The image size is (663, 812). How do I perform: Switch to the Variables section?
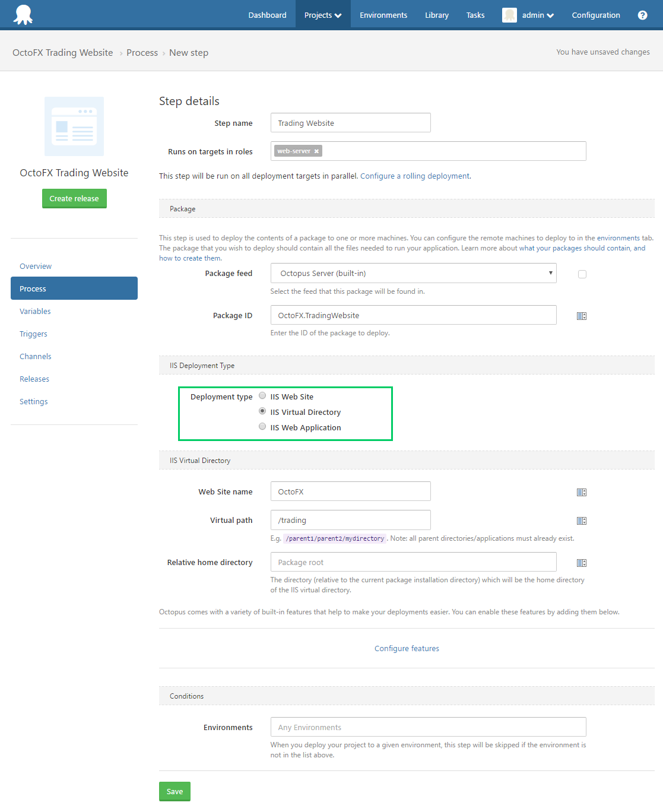point(35,311)
